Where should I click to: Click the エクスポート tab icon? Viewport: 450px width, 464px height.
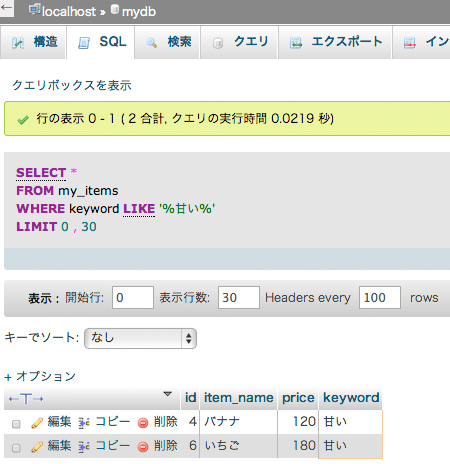coord(296,43)
